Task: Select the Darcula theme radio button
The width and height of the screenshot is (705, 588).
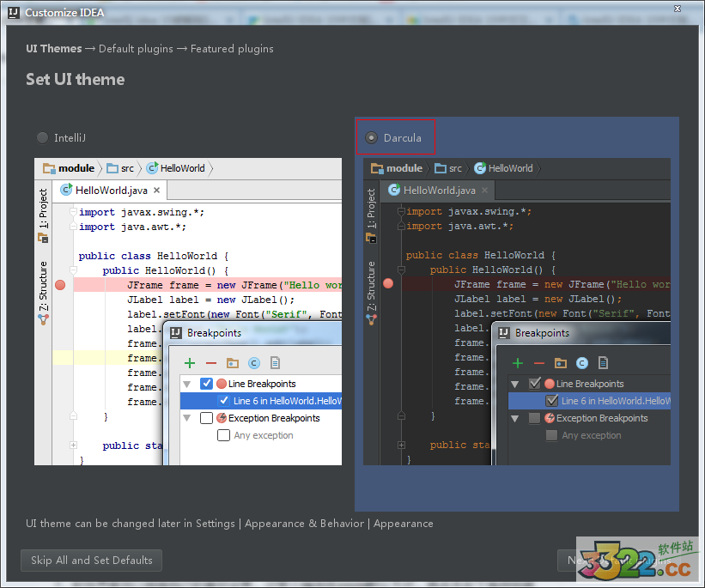Action: tap(371, 138)
